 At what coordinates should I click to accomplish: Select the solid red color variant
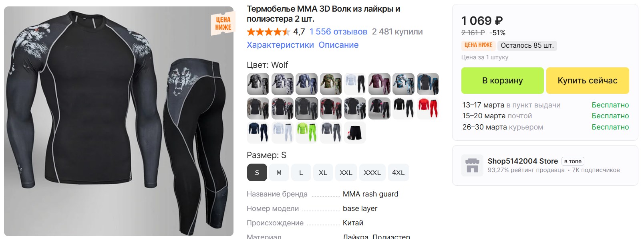[x=428, y=108]
